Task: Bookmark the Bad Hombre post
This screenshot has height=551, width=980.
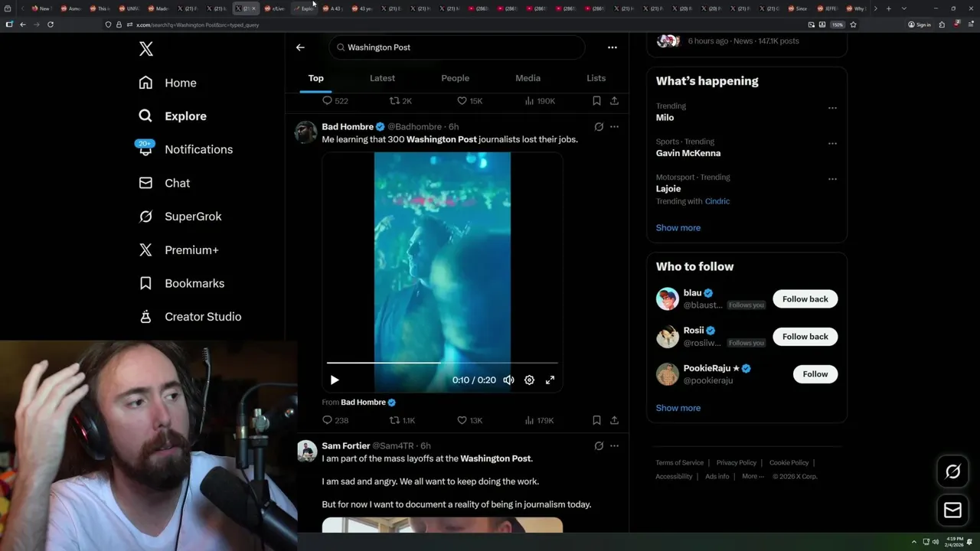Action: (596, 420)
